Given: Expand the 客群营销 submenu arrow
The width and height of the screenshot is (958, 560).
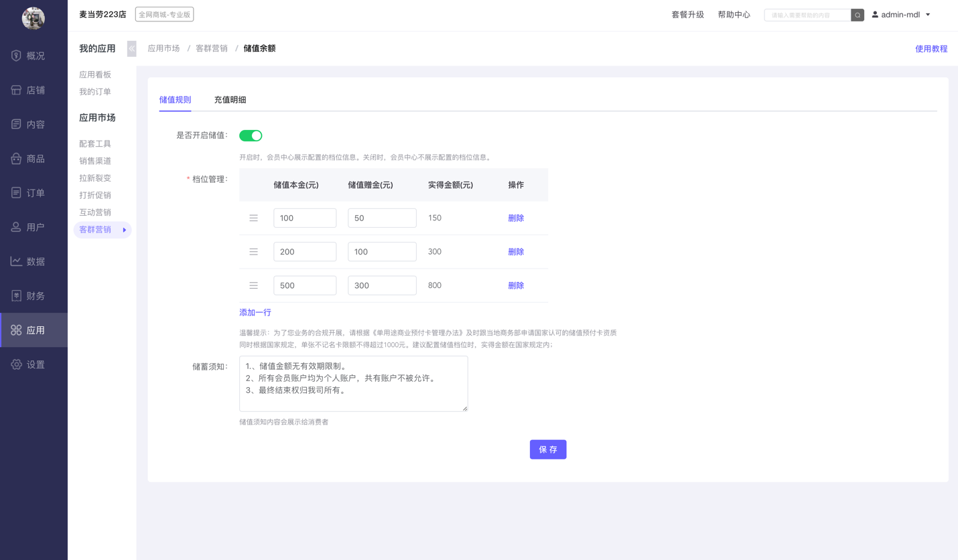Looking at the screenshot, I should 125,230.
